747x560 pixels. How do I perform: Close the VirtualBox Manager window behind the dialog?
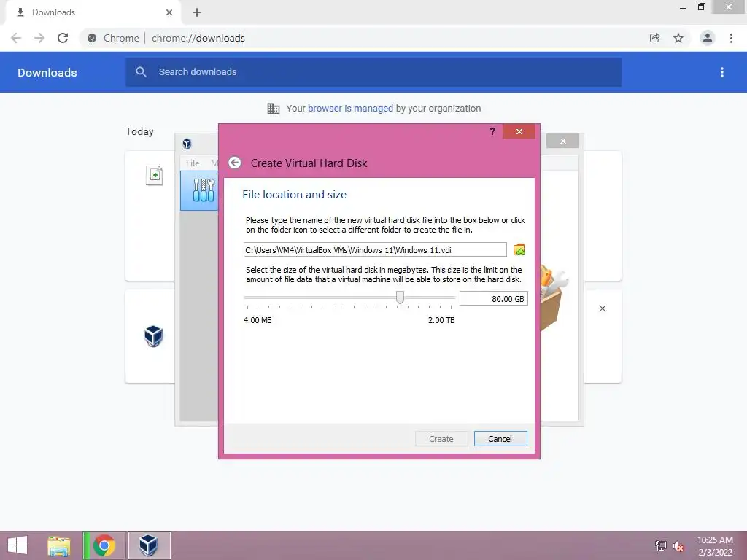pyautogui.click(x=562, y=141)
